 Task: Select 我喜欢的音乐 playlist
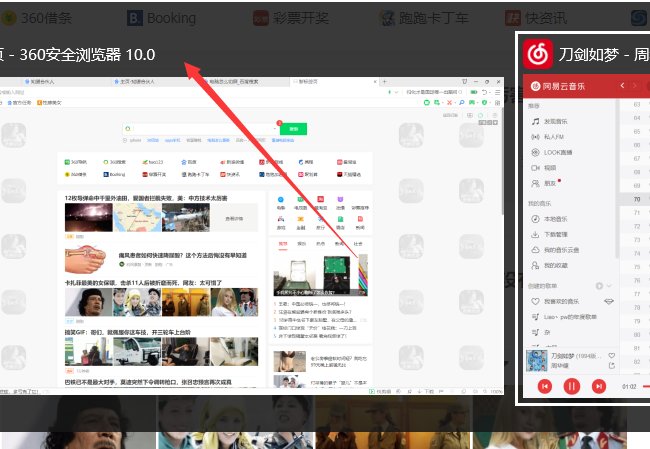point(565,300)
